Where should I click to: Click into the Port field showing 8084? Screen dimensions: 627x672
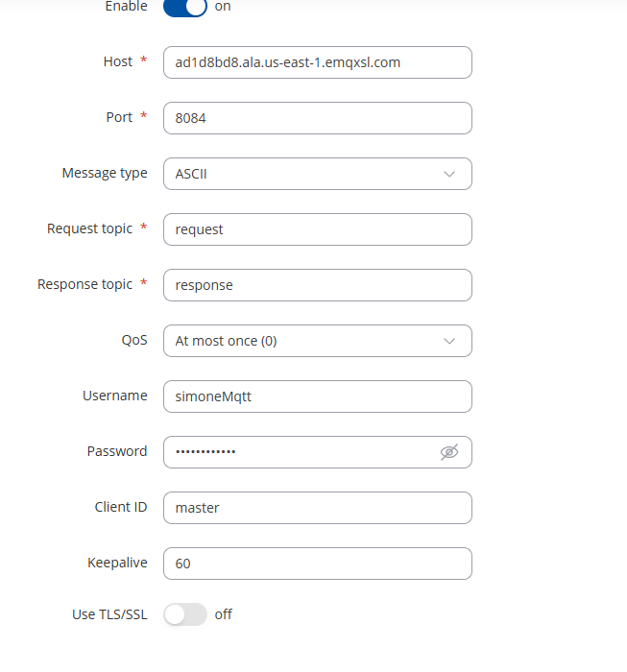pyautogui.click(x=318, y=118)
